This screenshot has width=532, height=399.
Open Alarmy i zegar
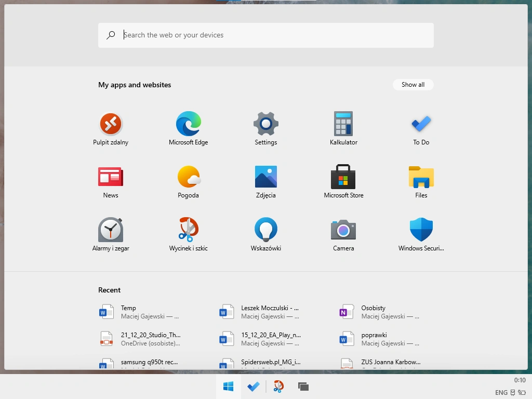(x=111, y=235)
